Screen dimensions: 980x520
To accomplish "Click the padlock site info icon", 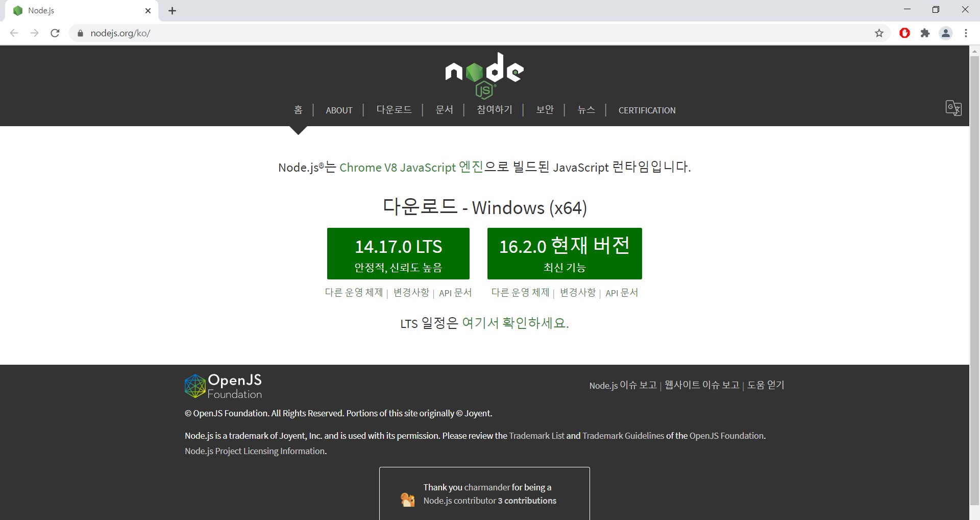I will 80,33.
